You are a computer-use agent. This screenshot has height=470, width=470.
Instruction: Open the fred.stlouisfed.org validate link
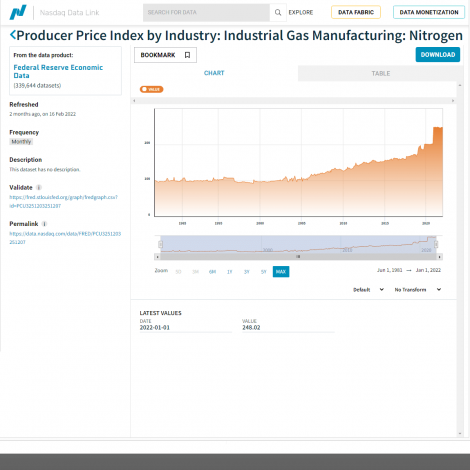click(63, 201)
